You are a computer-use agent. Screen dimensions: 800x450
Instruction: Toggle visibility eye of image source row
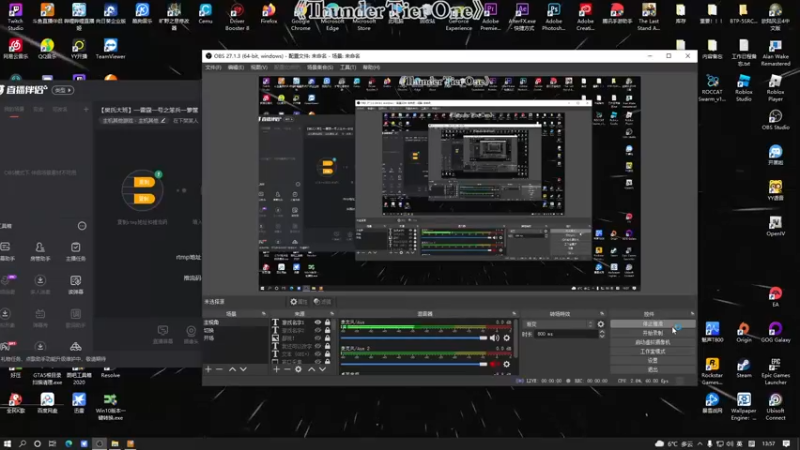pos(318,338)
